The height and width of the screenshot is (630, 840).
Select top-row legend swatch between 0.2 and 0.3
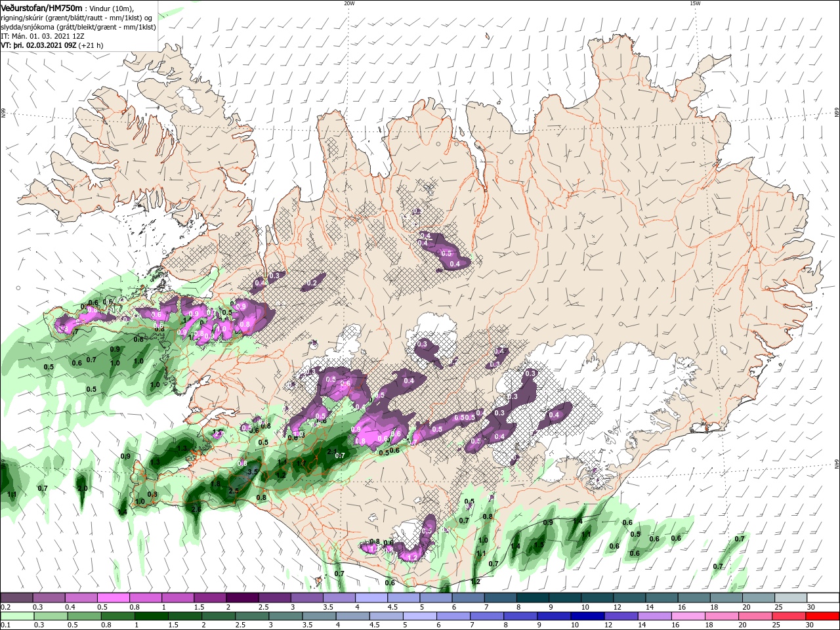tap(16, 598)
